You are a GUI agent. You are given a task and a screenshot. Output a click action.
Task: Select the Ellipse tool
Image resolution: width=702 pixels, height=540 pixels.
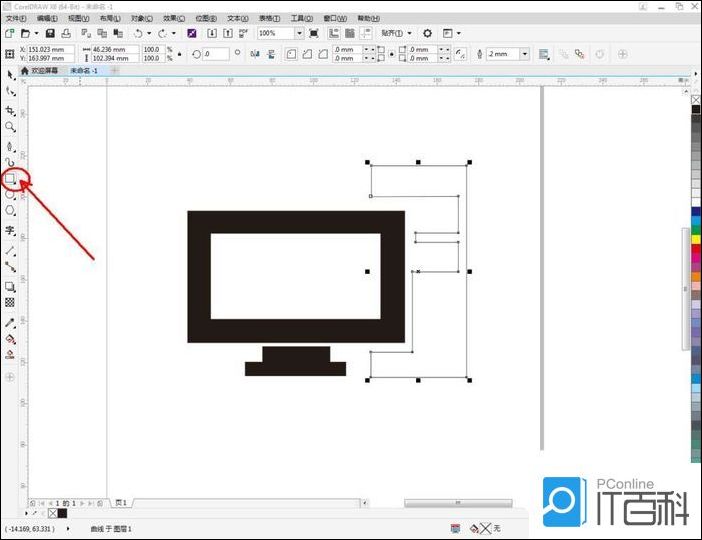tap(11, 195)
